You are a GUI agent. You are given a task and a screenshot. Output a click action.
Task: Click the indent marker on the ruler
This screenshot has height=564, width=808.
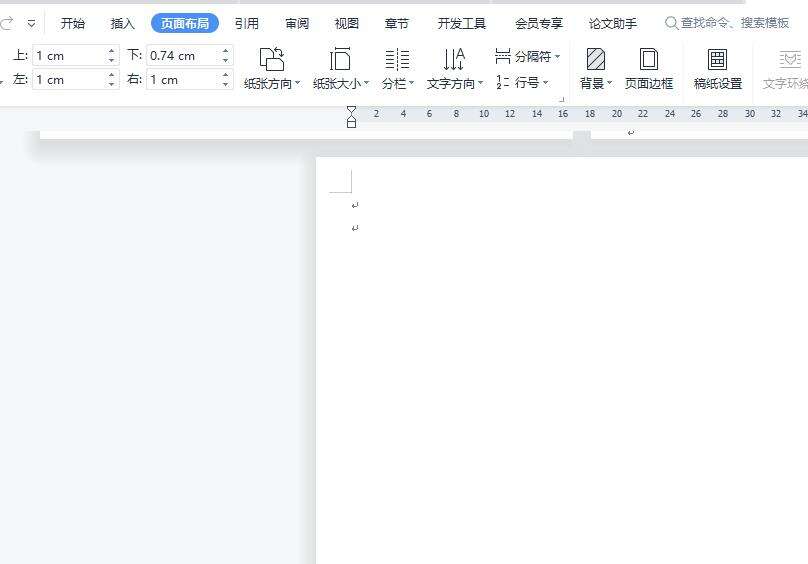point(351,117)
